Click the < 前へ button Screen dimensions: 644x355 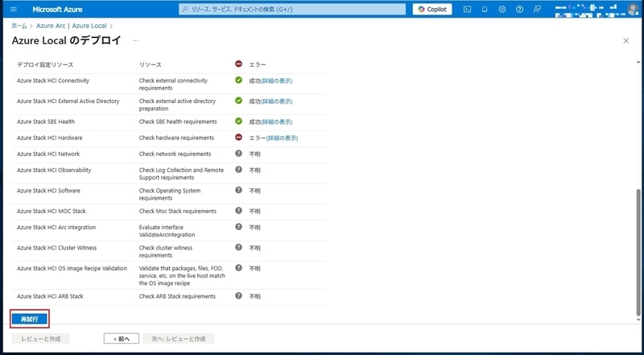coord(122,339)
